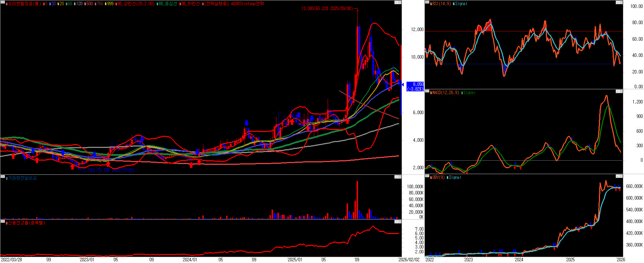The image size is (644, 263).
Task: Click the MACD(12,26,9) legend label
Action: [x=446, y=93]
